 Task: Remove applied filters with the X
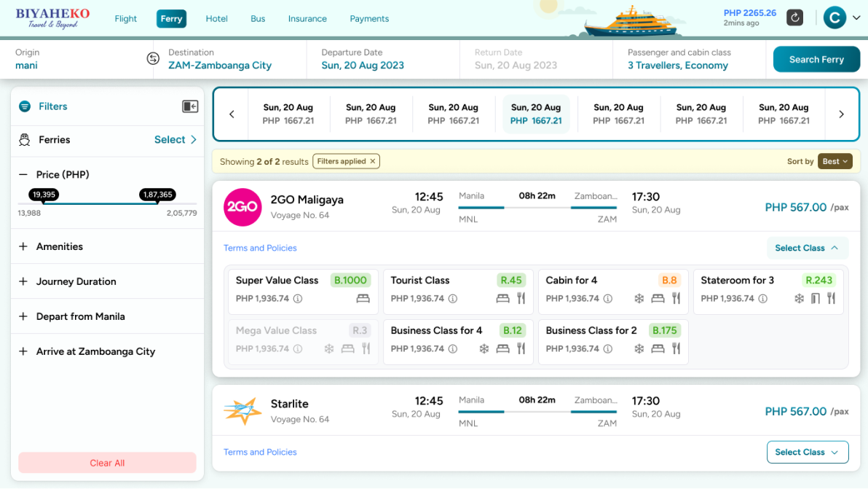point(373,161)
